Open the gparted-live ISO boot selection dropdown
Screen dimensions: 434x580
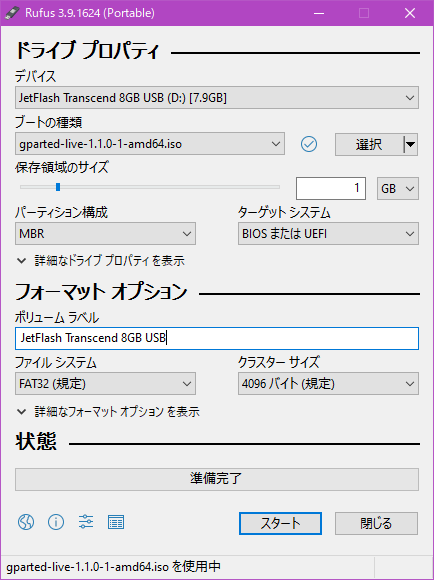150,144
